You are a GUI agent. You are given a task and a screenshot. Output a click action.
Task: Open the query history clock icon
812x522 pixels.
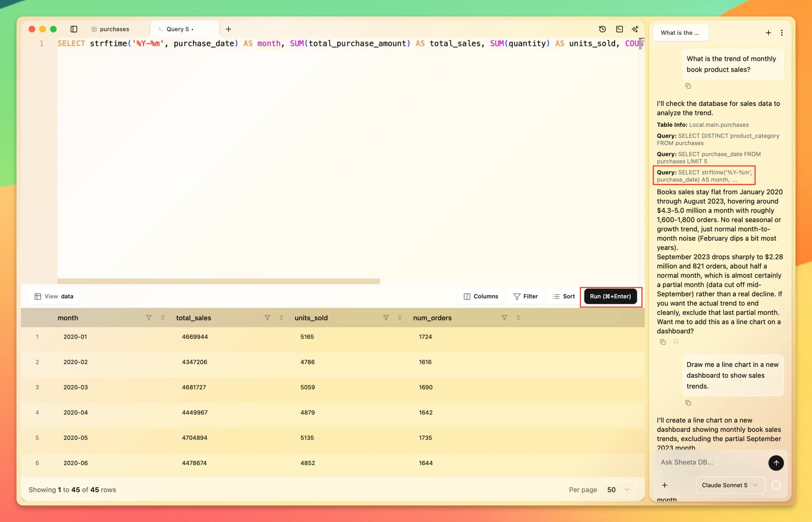click(602, 29)
